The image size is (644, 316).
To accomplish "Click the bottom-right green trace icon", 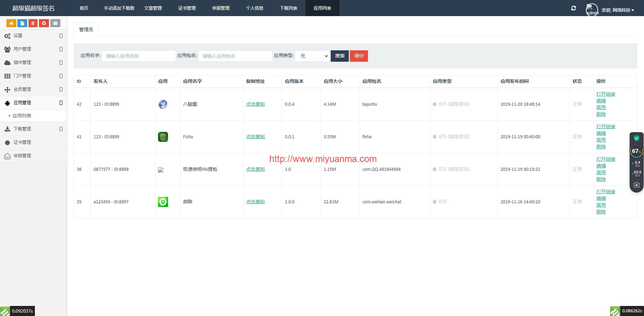I will [615, 311].
